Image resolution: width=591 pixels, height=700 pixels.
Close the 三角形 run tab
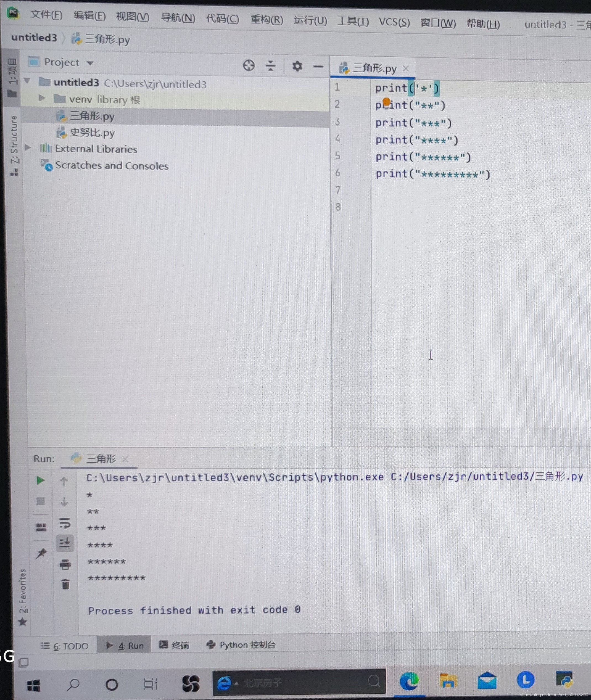pos(125,459)
